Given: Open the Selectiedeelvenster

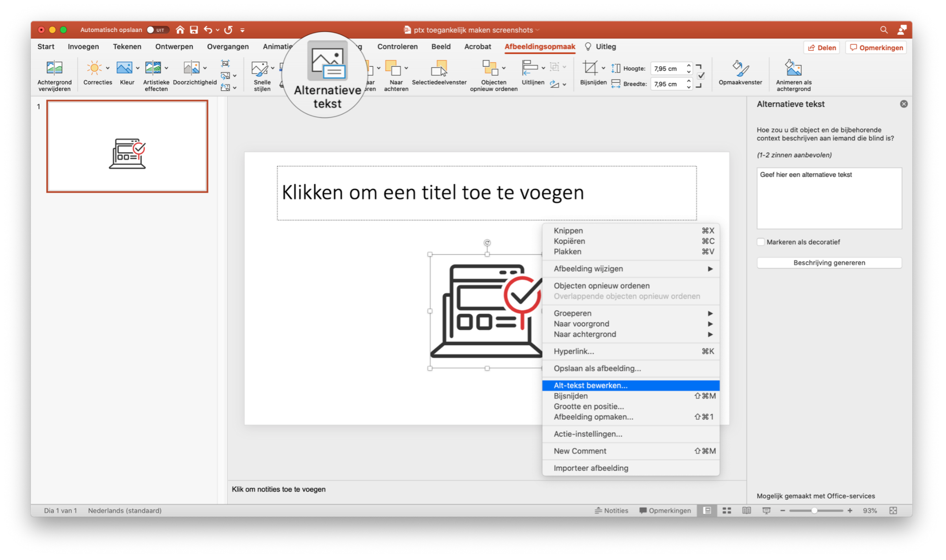Looking at the screenshot, I should (439, 75).
